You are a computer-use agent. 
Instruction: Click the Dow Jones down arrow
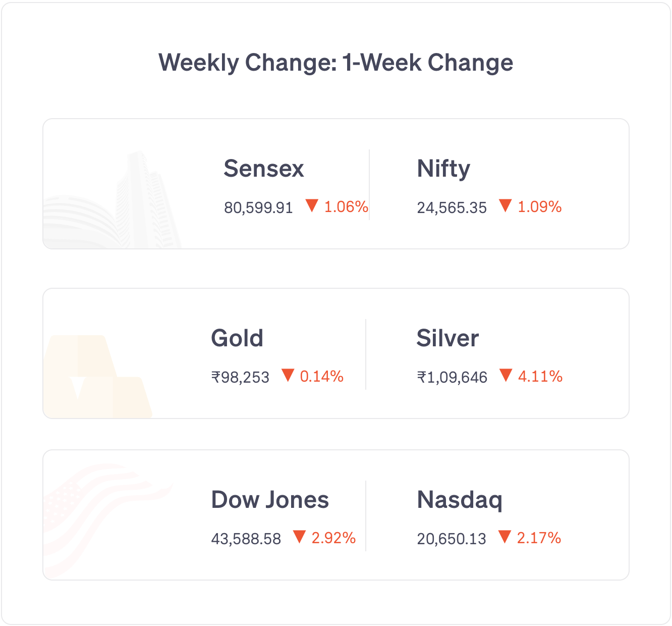(x=299, y=537)
